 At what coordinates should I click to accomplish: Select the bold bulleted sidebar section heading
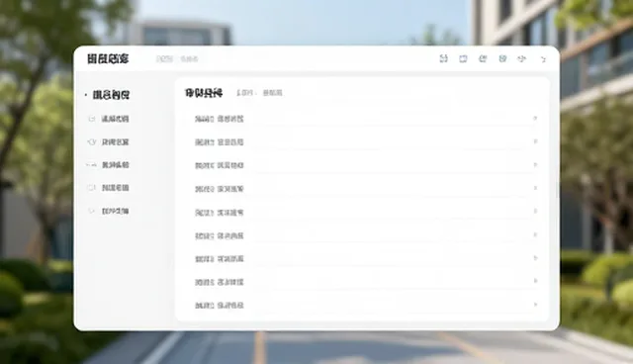(111, 95)
